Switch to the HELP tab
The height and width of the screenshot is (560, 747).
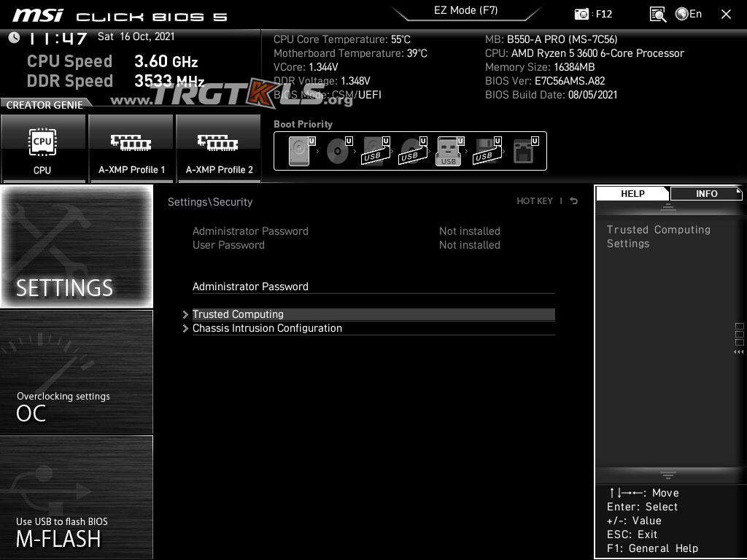coord(632,193)
